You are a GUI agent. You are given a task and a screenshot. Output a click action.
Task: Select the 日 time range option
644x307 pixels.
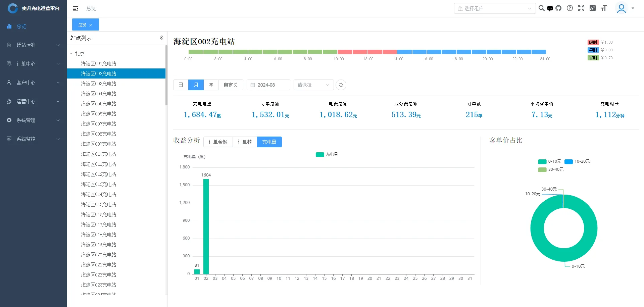181,85
